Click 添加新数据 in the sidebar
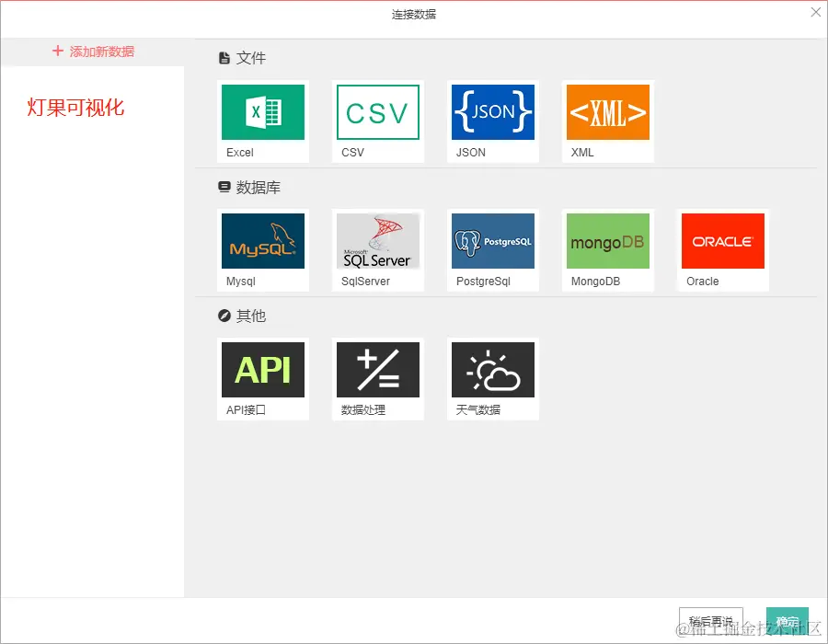 pos(93,52)
